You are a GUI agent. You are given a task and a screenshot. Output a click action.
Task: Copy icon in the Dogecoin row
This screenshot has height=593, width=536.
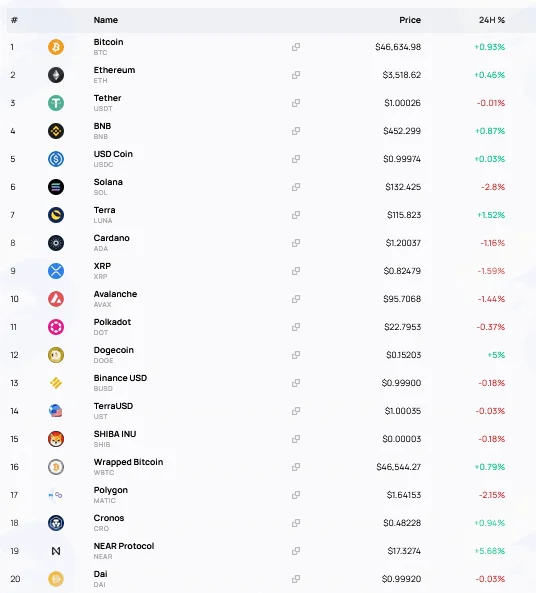pyautogui.click(x=296, y=355)
